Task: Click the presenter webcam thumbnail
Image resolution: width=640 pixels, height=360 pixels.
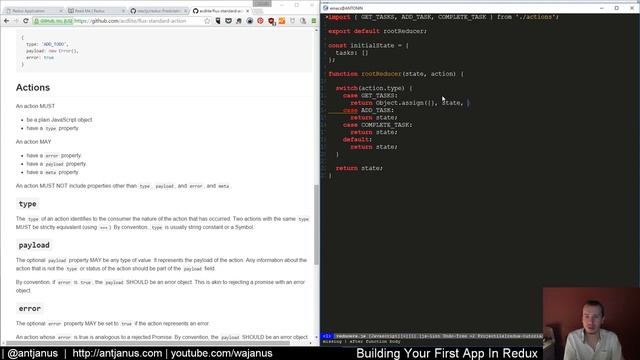Action: click(591, 324)
